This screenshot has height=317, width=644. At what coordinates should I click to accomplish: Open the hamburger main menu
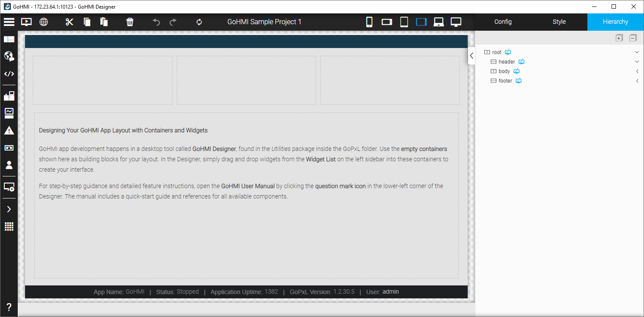(9, 22)
